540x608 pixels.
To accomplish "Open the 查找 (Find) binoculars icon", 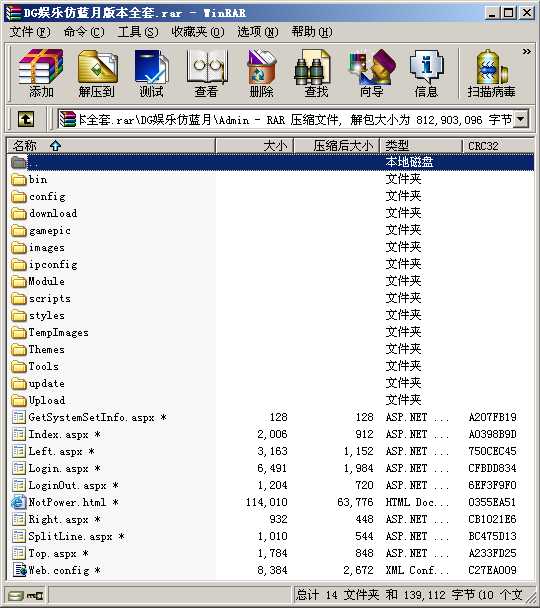I will coord(316,73).
